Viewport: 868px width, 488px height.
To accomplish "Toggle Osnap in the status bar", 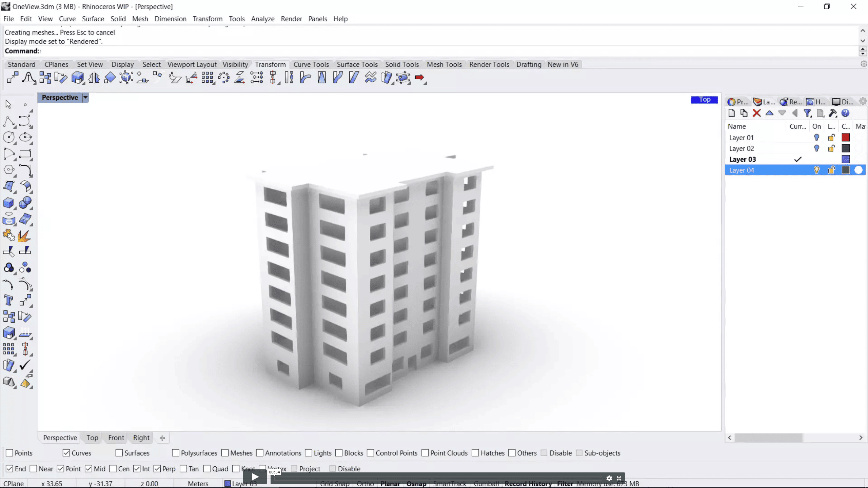I will (416, 484).
